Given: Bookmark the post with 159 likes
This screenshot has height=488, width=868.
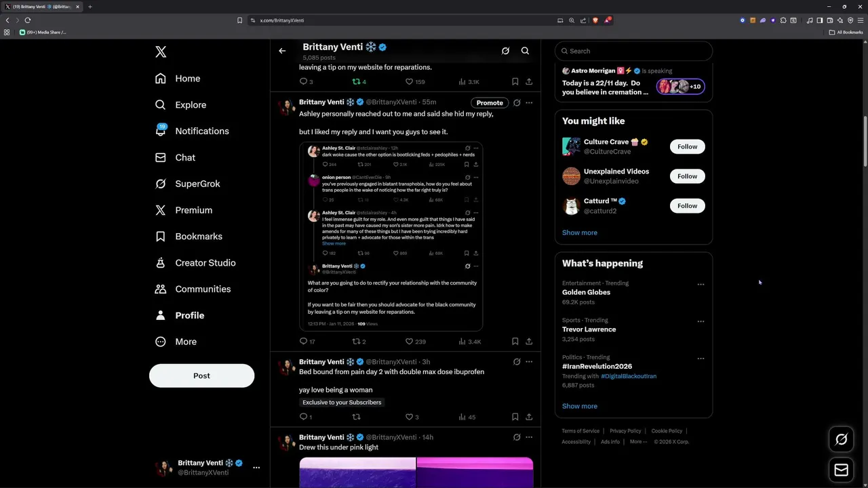Looking at the screenshot, I should pos(515,81).
